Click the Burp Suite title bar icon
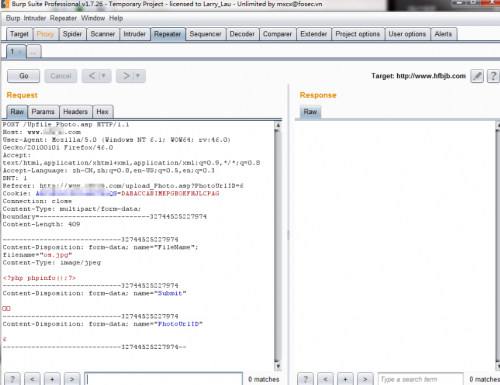 (5, 4)
